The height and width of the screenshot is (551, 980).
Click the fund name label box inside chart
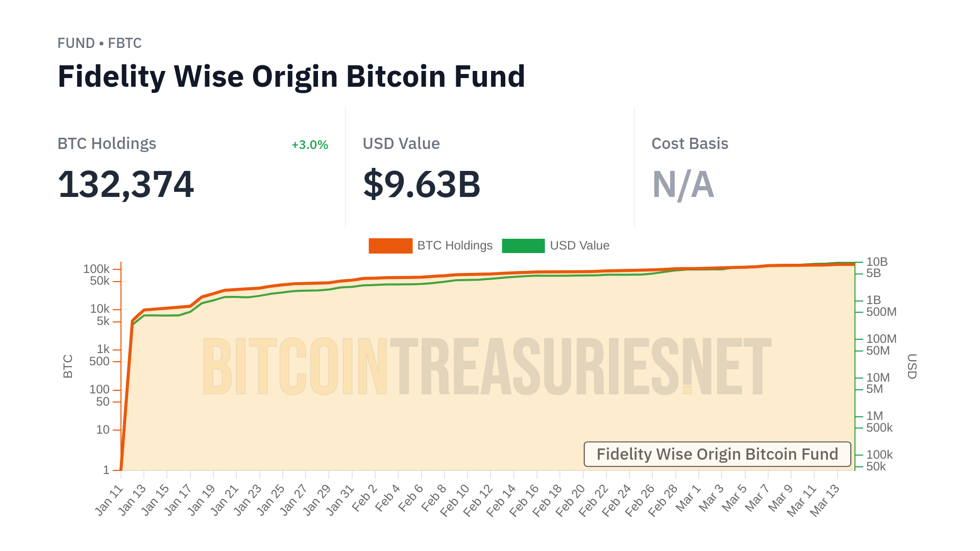click(717, 454)
